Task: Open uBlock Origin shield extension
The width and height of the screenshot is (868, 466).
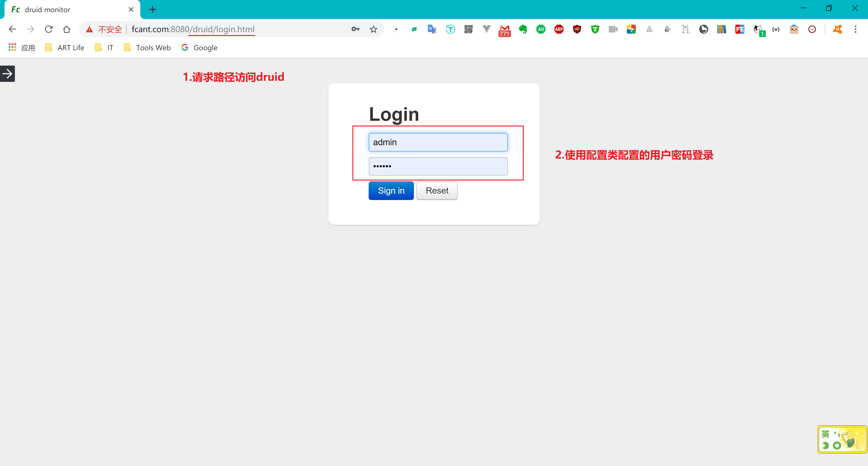Action: tap(577, 29)
